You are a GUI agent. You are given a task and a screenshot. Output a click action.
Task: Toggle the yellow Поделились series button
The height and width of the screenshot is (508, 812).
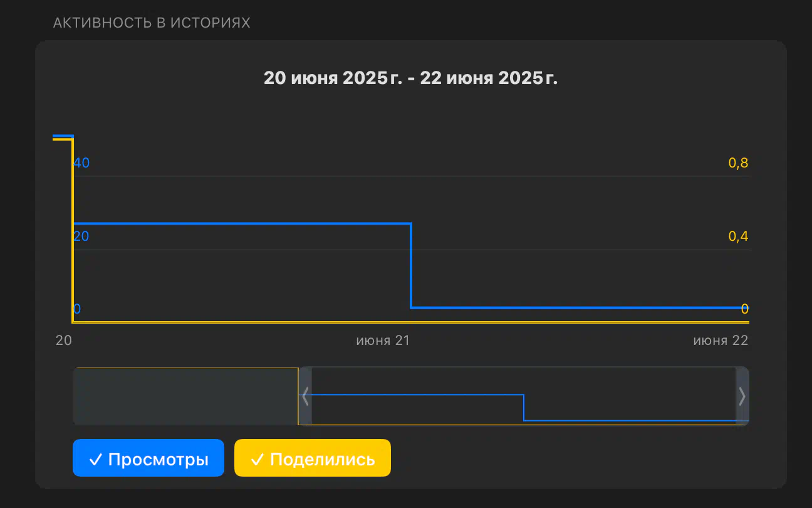click(x=313, y=458)
